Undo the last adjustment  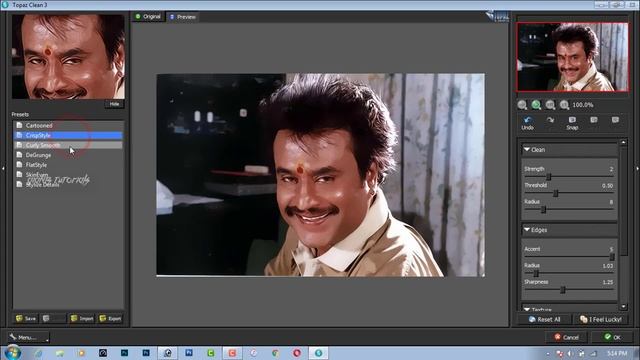pyautogui.click(x=527, y=123)
